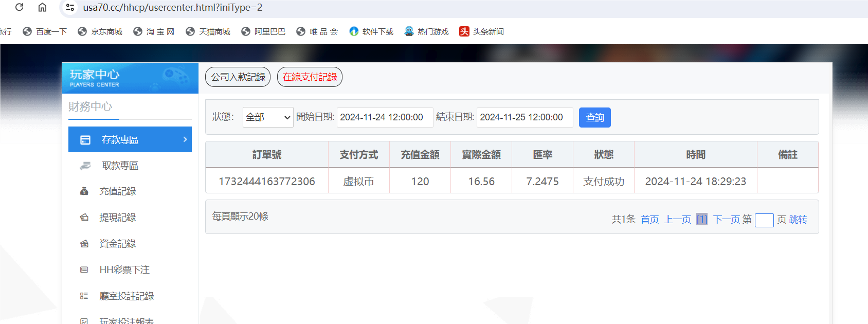Open the 開始日期 date picker field
Image resolution: width=868 pixels, height=324 pixels.
pyautogui.click(x=385, y=117)
